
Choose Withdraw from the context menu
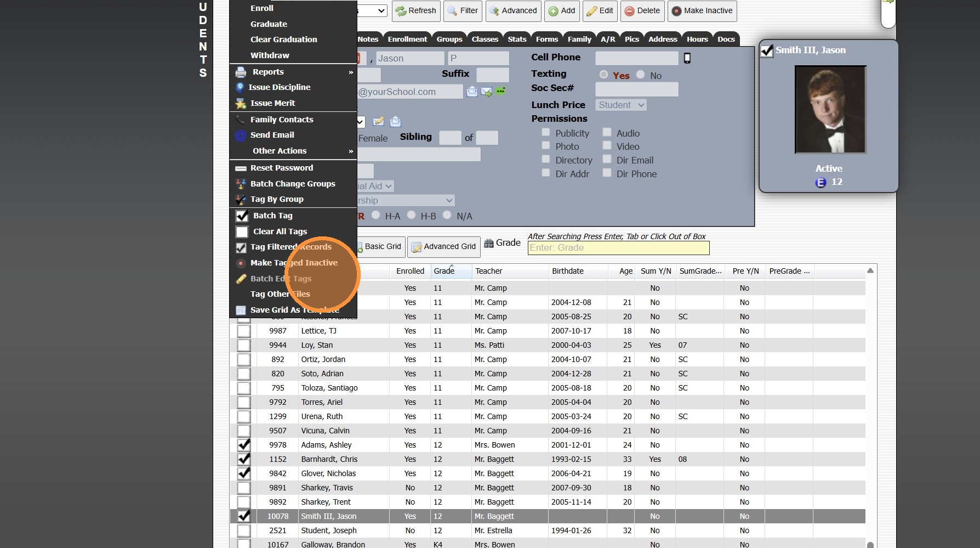point(270,55)
